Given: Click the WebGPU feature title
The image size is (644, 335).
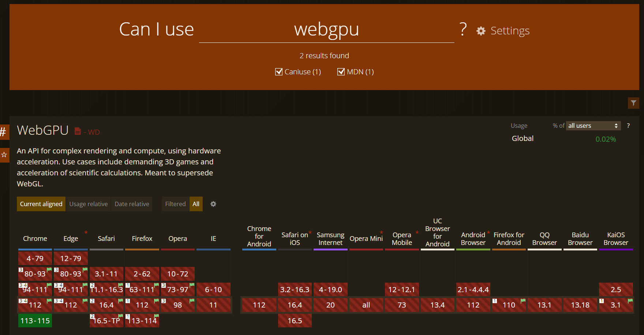Looking at the screenshot, I should click(x=43, y=130).
